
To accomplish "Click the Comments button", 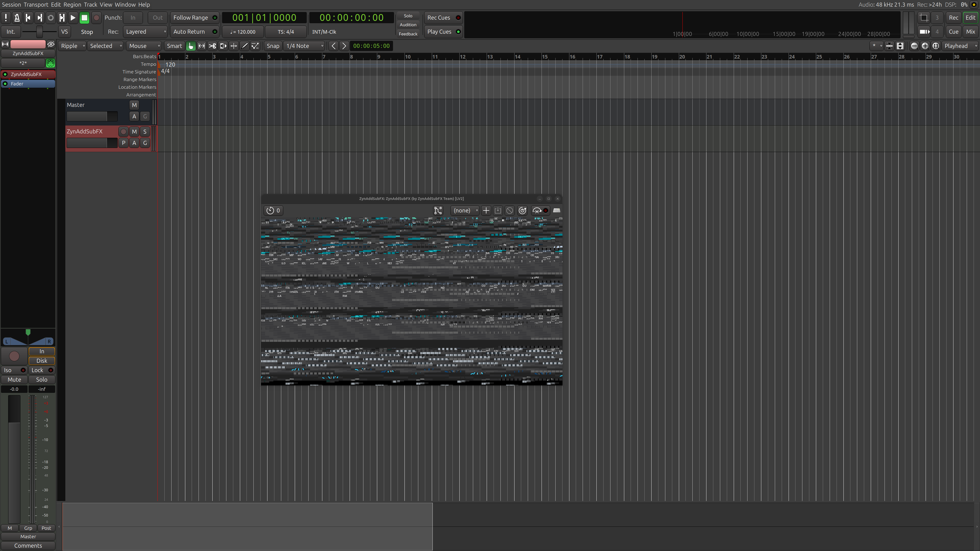I will pos(28,546).
